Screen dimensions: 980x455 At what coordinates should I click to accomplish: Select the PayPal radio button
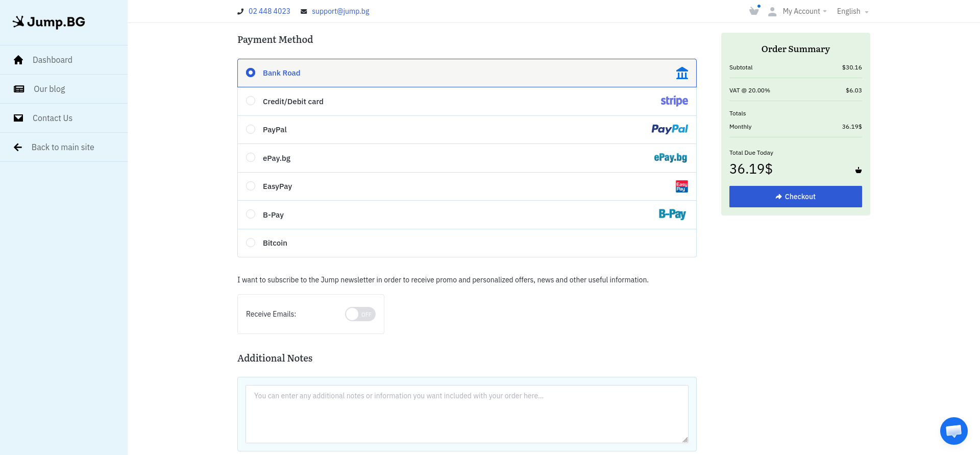[251, 129]
